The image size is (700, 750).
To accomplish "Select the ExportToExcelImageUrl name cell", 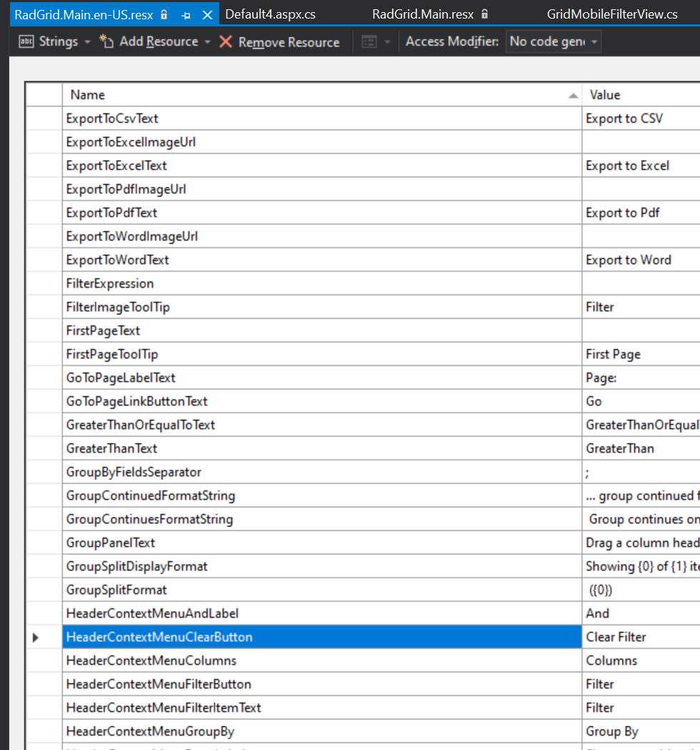I will click(x=322, y=141).
